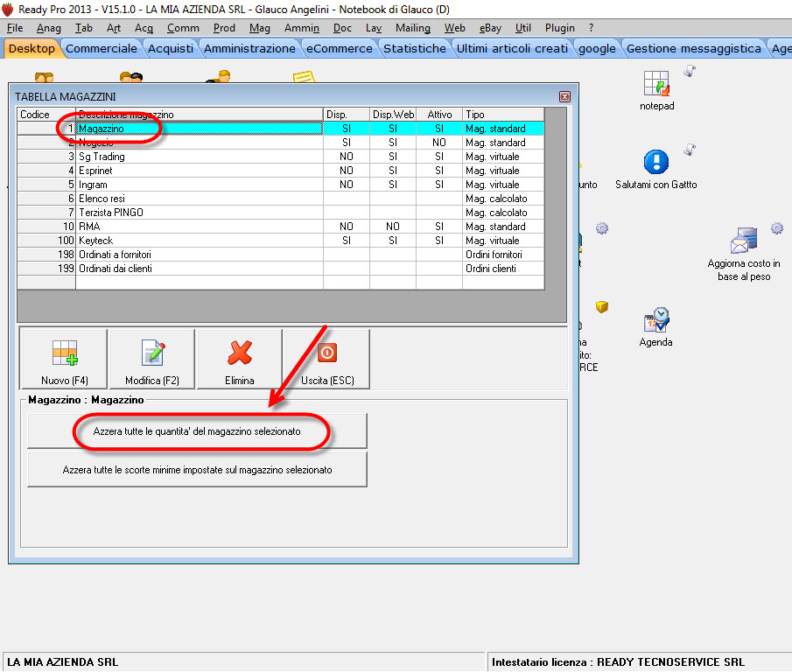The image size is (792, 672).
Task: Switch to the Ultimi articoli creati tab
Action: pyautogui.click(x=512, y=48)
